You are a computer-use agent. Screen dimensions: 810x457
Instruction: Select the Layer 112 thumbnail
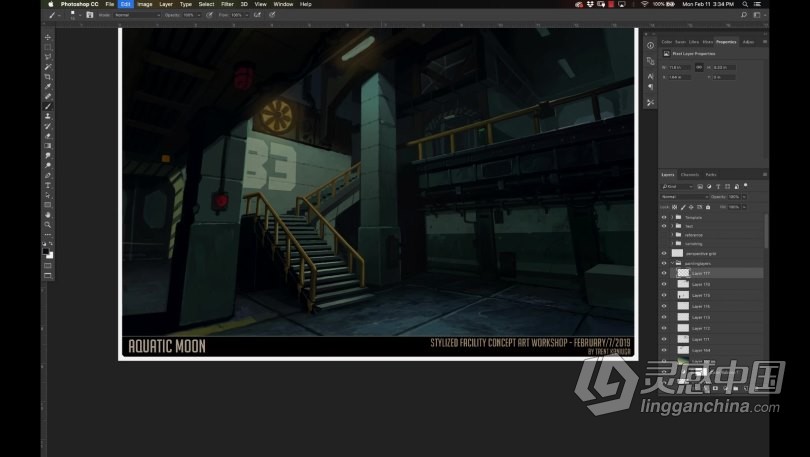683,328
